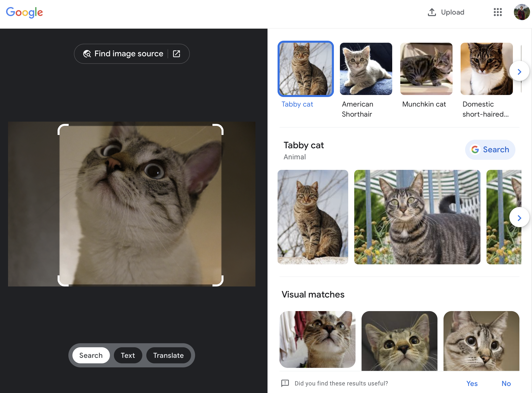The height and width of the screenshot is (393, 532).
Task: Switch to Text mode
Action: [x=128, y=355]
